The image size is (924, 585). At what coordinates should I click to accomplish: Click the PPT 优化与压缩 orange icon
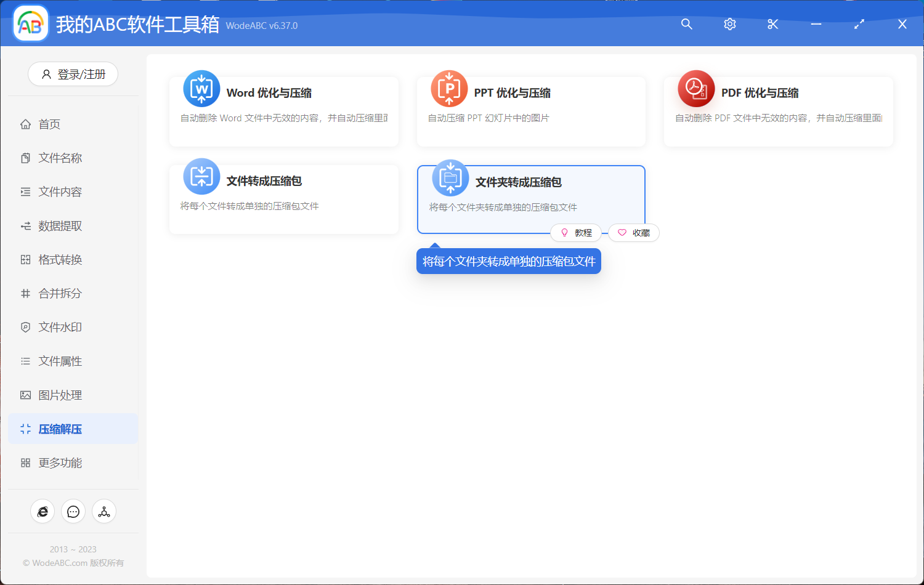449,89
